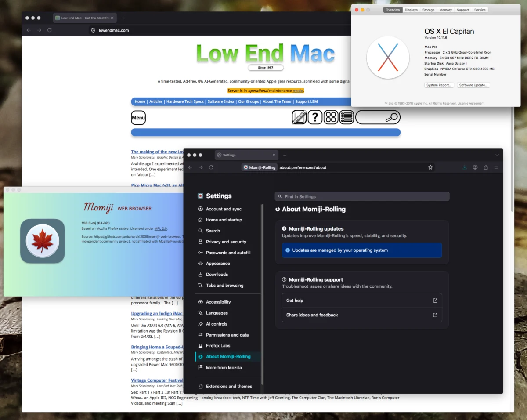Click the back arrow in Momiji Settings window
Screen dimensions: 527x420
point(190,167)
